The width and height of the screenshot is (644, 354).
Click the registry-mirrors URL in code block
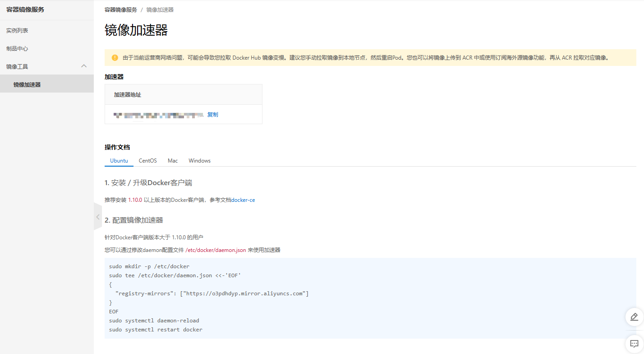[244, 293]
